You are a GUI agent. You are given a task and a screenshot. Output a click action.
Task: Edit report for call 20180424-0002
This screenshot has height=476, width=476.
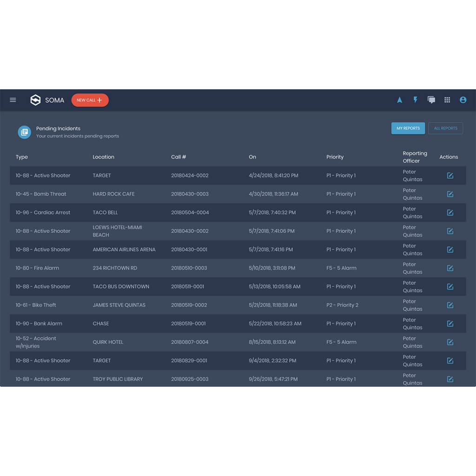[x=450, y=175]
